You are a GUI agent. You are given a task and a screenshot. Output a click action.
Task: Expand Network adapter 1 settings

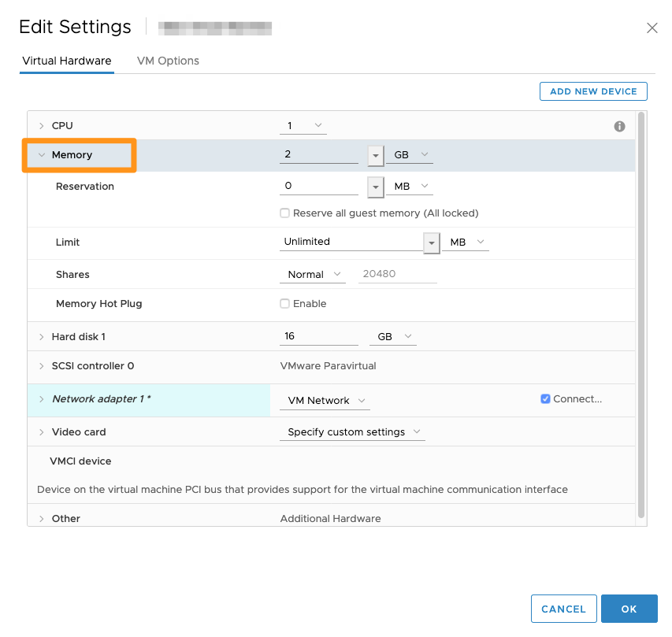pos(42,399)
